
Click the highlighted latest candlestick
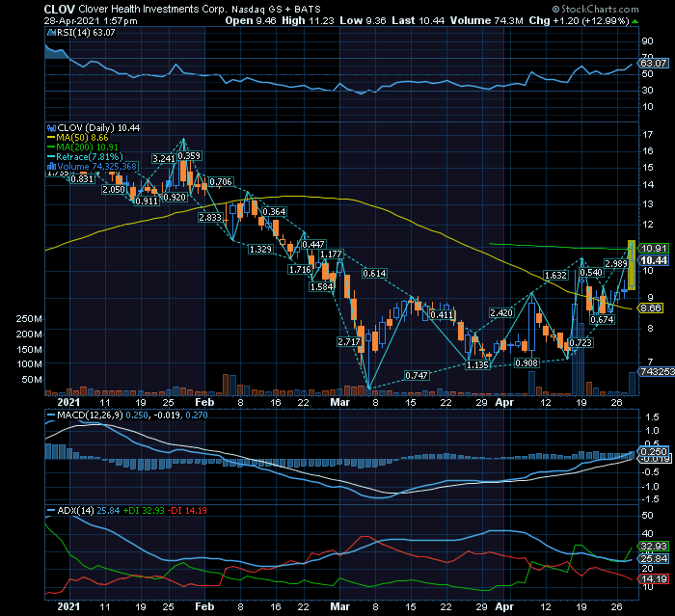(631, 265)
